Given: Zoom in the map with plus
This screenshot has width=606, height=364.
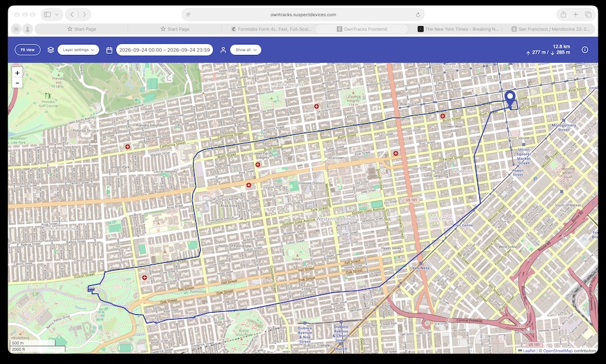Looking at the screenshot, I should [x=17, y=73].
